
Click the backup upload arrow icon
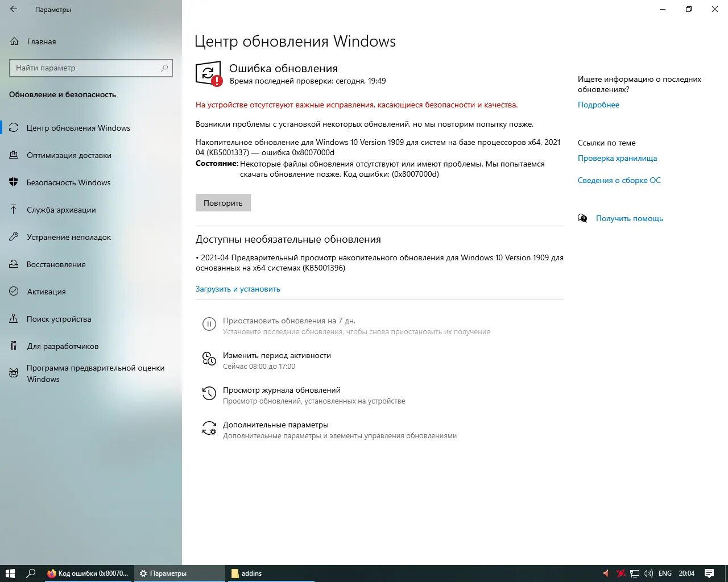(x=14, y=210)
